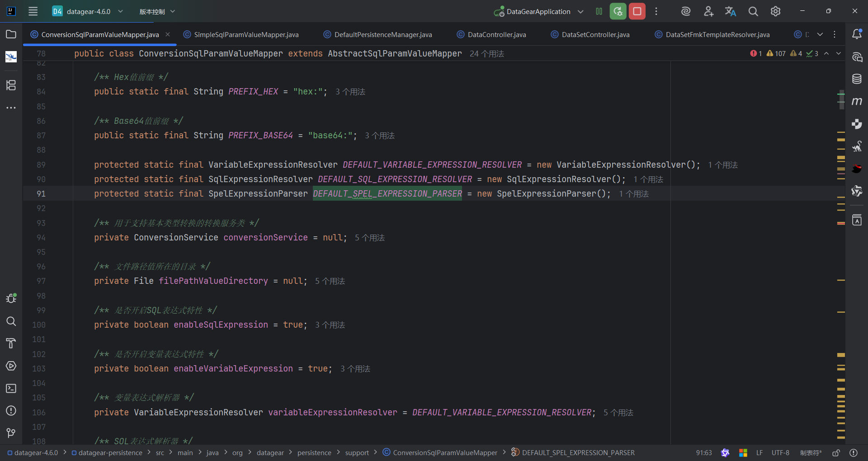Viewport: 868px width, 461px height.
Task: Click the Rerun DataGearApplication button
Action: click(x=618, y=11)
